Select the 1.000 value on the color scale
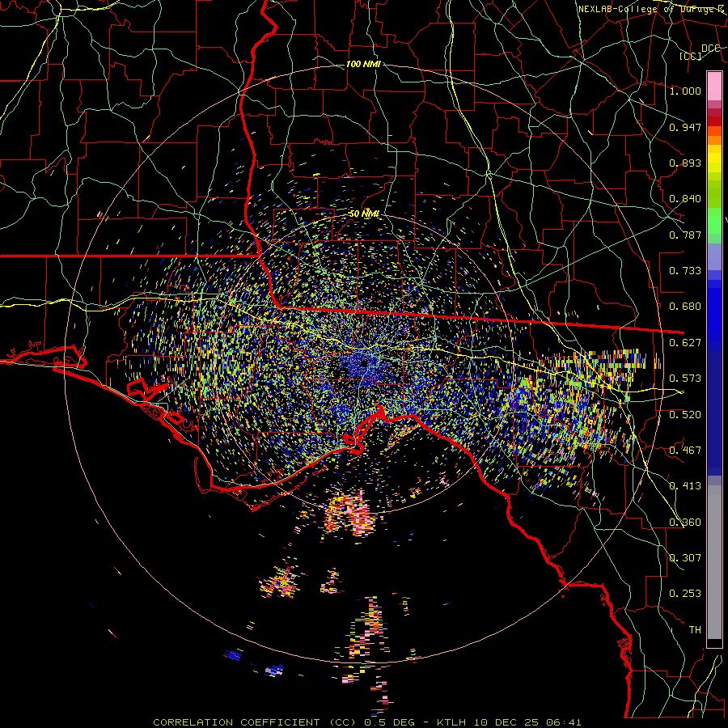Image resolution: width=728 pixels, height=728 pixels. pos(685,91)
